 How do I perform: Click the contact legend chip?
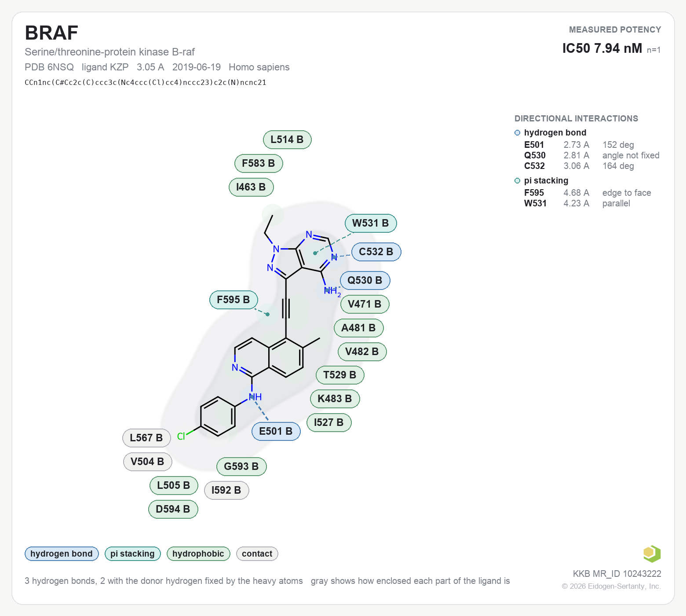point(257,554)
